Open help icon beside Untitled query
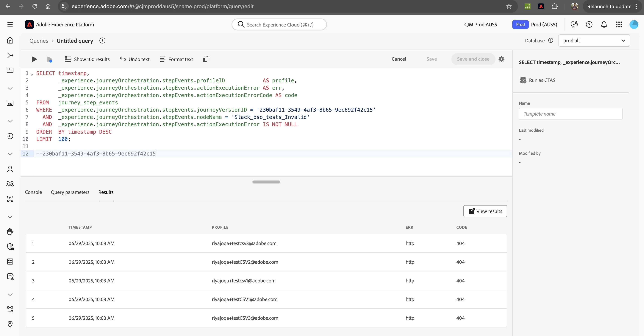The width and height of the screenshot is (644, 336). tap(102, 41)
